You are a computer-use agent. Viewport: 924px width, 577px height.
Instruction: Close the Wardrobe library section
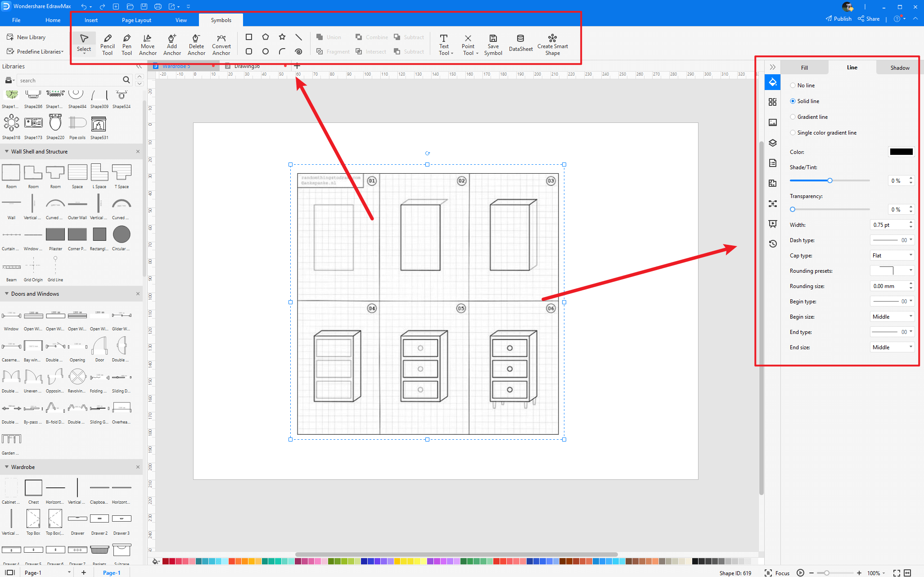(138, 467)
